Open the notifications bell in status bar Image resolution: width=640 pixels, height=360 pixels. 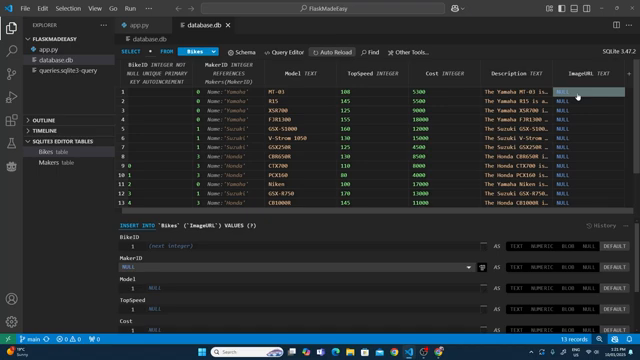[x=629, y=339]
